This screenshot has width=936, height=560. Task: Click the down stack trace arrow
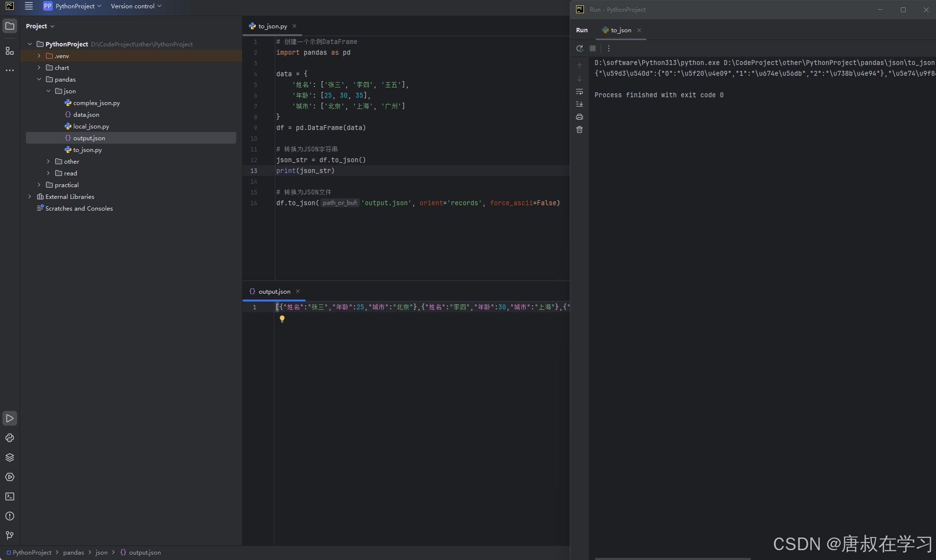[579, 79]
